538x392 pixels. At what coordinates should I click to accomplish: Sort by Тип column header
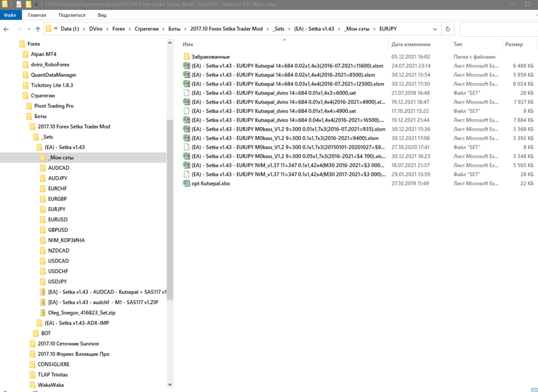click(457, 44)
